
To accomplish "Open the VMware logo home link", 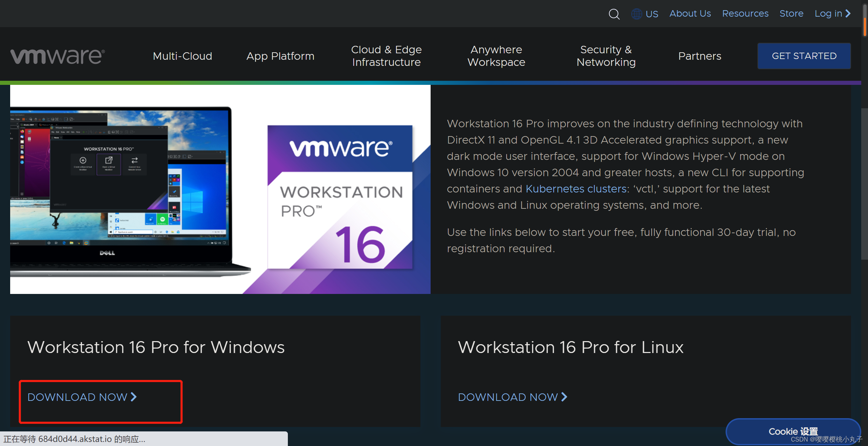I will point(58,56).
